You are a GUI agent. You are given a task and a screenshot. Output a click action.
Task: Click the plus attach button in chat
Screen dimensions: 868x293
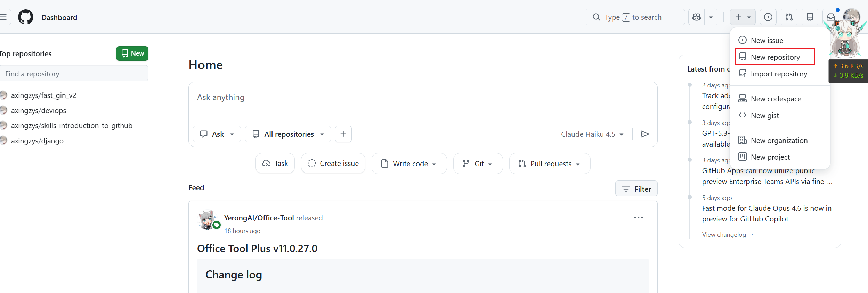coord(343,134)
